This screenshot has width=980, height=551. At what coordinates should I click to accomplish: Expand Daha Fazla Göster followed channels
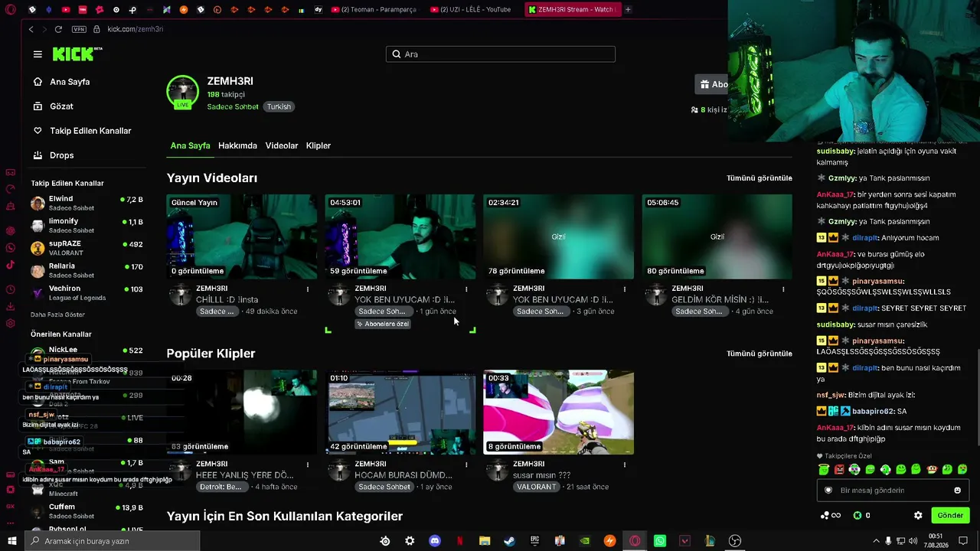(57, 315)
